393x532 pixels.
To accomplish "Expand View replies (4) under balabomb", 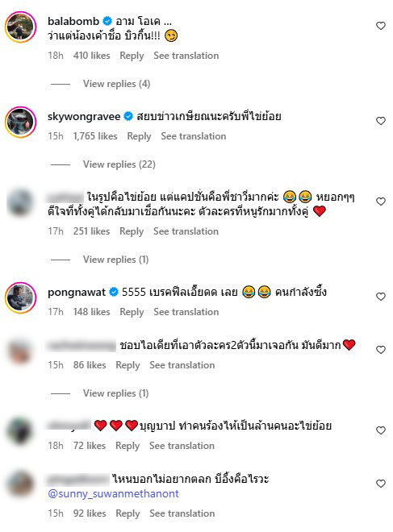I will (x=116, y=84).
